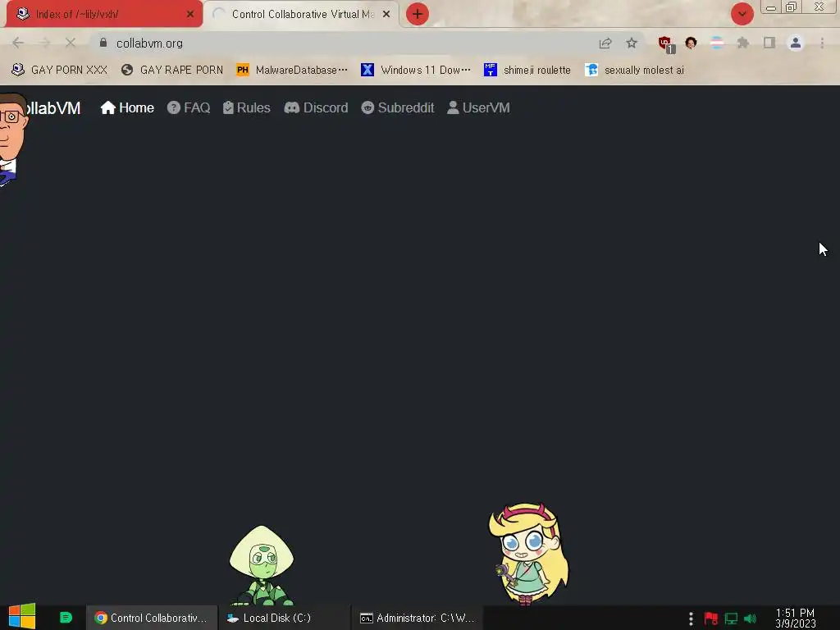Switch to the Chrome 'Control Collaborativ…' taskbar button

[152, 618]
